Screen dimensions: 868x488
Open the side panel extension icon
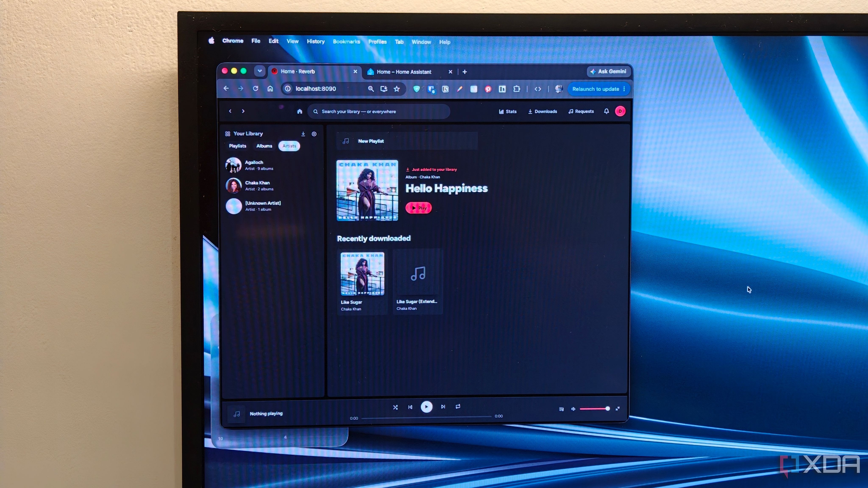(x=502, y=89)
